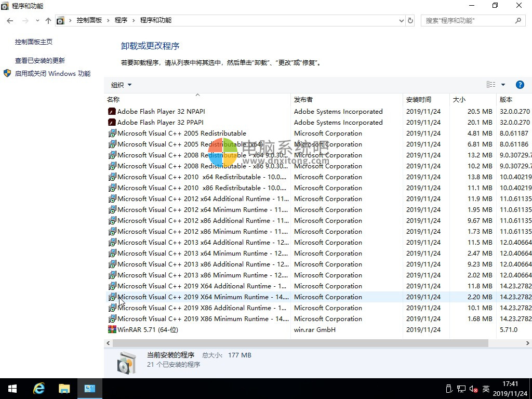Open 控制面板主页 link

(x=34, y=42)
